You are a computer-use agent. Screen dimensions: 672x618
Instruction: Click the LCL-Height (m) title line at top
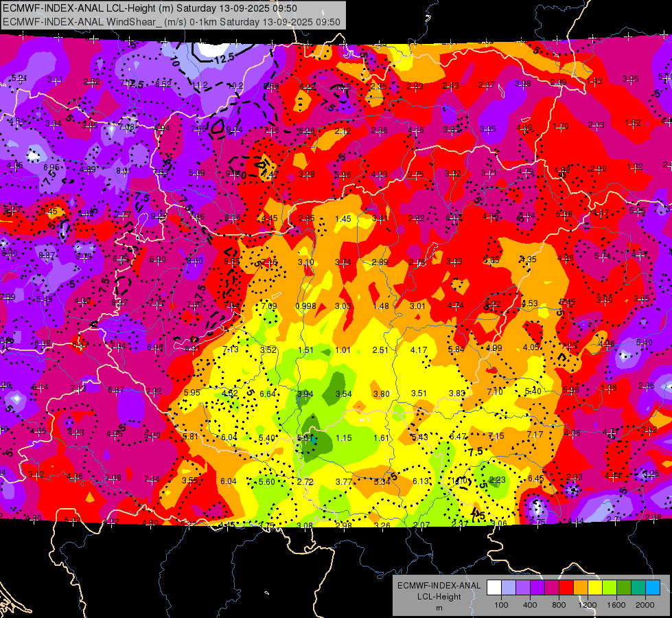150,8
